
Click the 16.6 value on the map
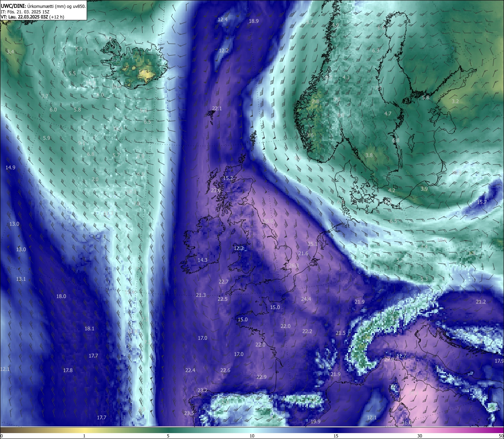point(407,423)
